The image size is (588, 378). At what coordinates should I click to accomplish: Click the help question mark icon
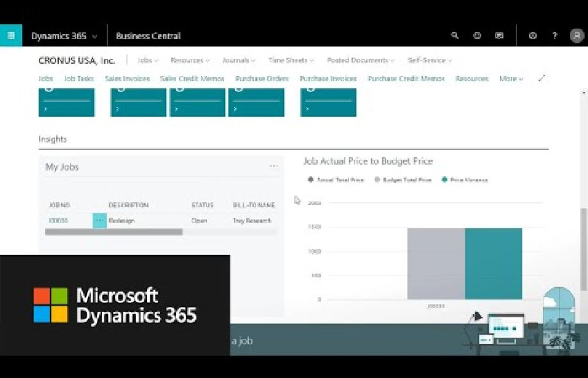coord(554,36)
